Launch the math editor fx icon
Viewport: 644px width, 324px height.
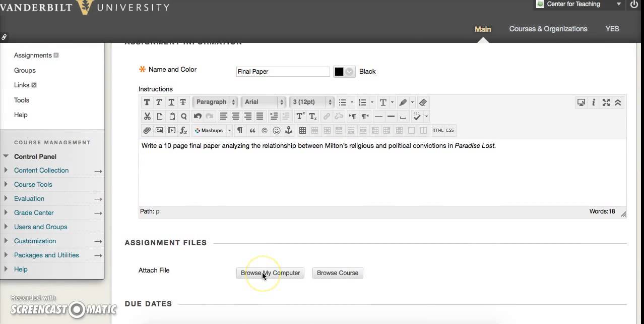pos(183,130)
